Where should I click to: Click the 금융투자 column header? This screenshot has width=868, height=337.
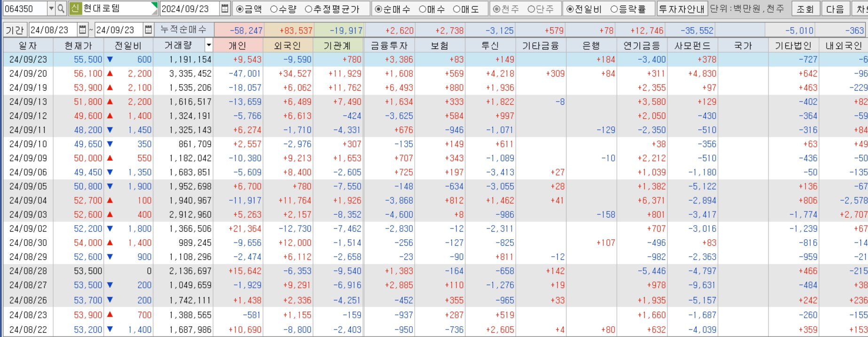tap(389, 46)
